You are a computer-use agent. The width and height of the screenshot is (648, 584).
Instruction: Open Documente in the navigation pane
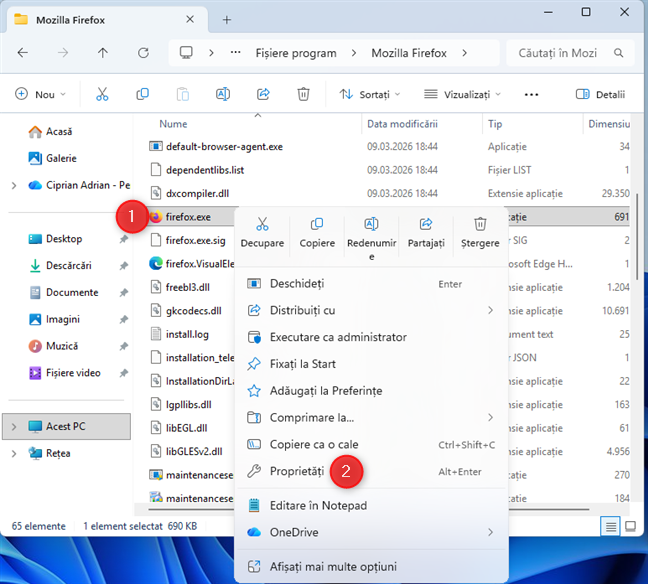64,293
